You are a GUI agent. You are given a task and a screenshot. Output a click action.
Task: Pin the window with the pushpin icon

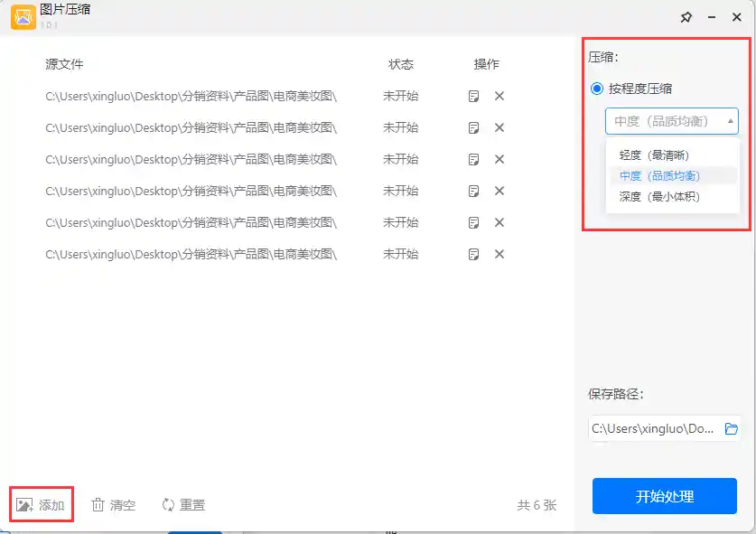pyautogui.click(x=686, y=17)
